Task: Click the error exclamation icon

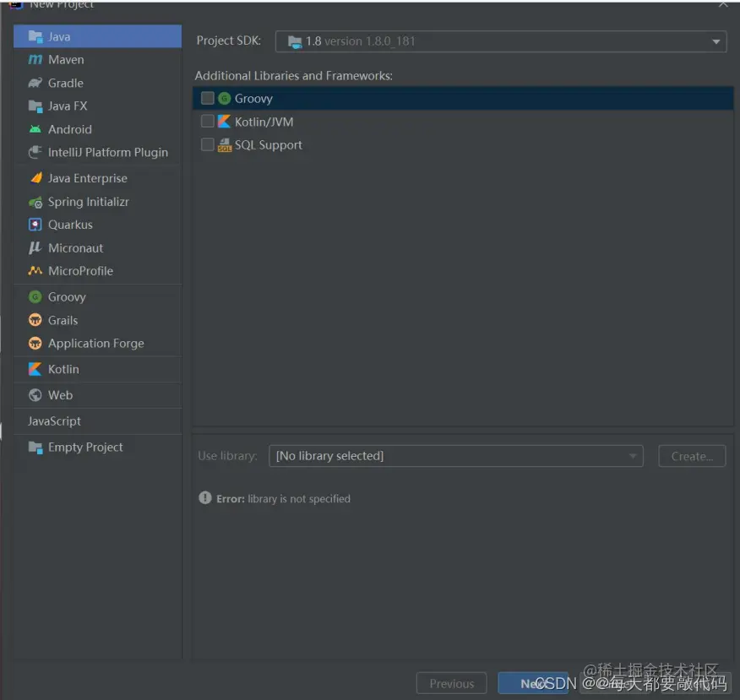Action: (205, 497)
